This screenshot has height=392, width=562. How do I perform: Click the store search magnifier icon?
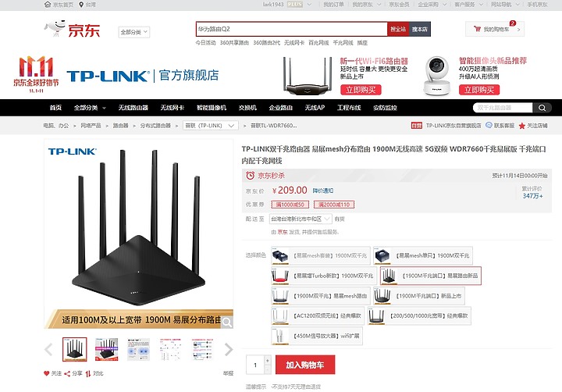(x=542, y=108)
